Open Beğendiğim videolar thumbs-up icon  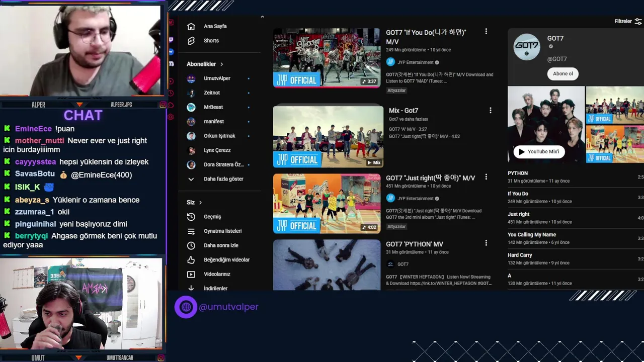(191, 260)
